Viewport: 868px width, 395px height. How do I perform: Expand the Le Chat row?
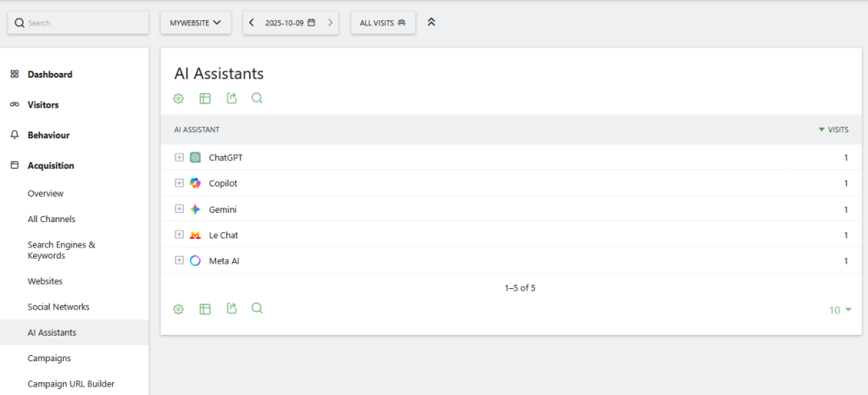coord(179,235)
